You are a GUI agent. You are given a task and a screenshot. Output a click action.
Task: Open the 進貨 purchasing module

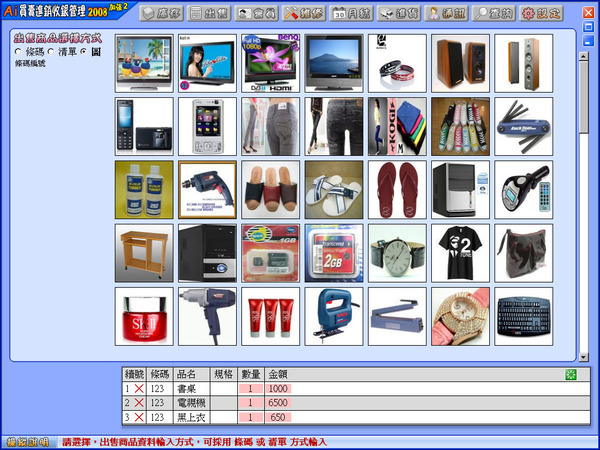pyautogui.click(x=399, y=13)
